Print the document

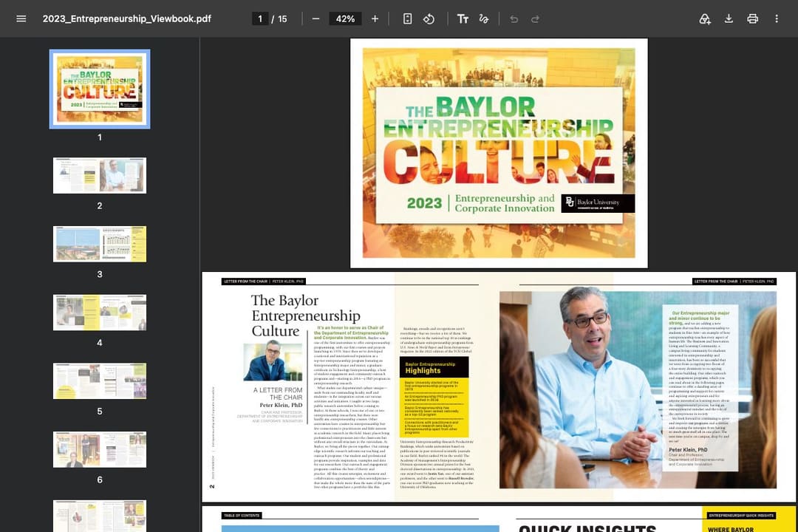[753, 18]
